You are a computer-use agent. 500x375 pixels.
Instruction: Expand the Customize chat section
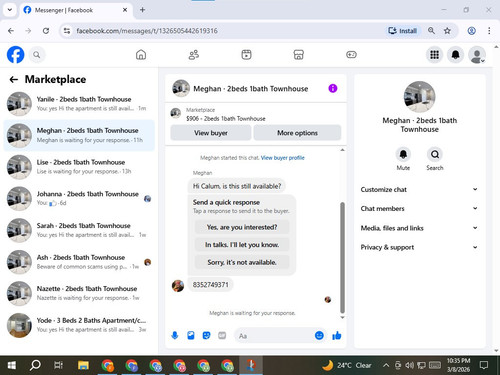click(419, 189)
